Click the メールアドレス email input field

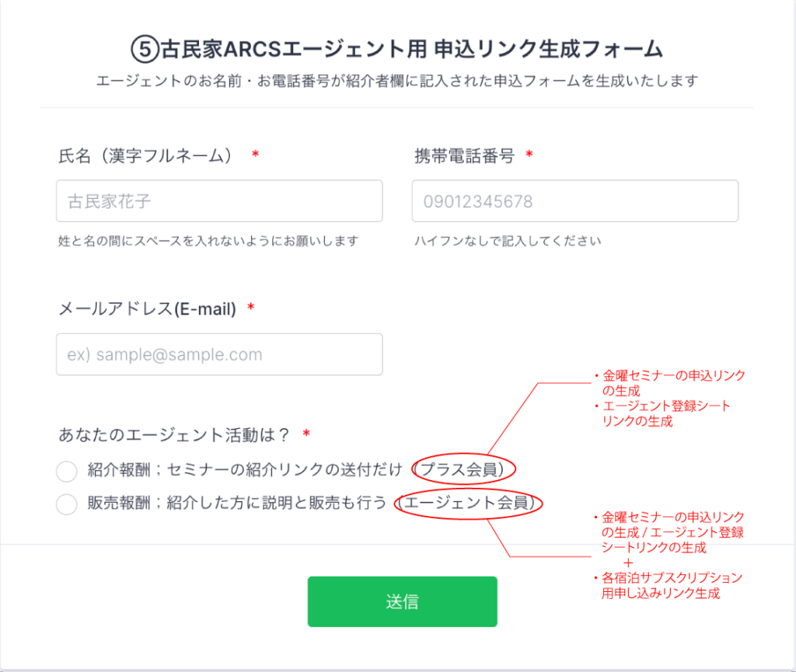pos(219,354)
